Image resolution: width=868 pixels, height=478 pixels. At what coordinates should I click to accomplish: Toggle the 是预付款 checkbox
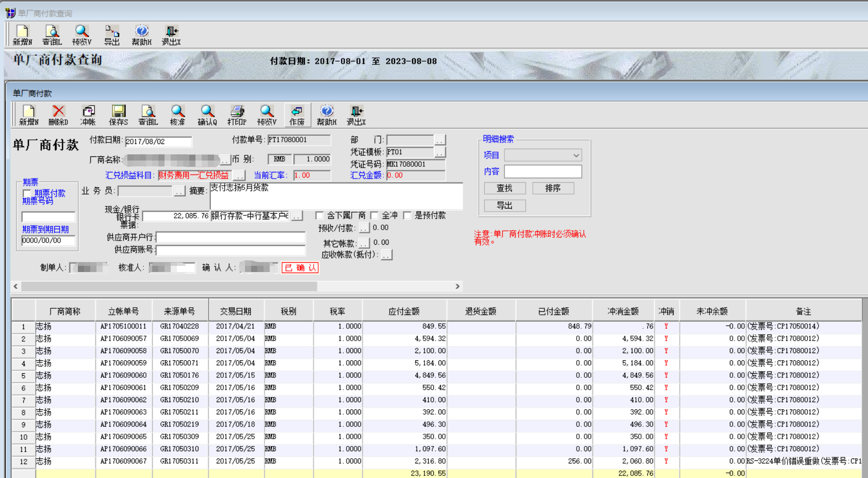tap(407, 215)
